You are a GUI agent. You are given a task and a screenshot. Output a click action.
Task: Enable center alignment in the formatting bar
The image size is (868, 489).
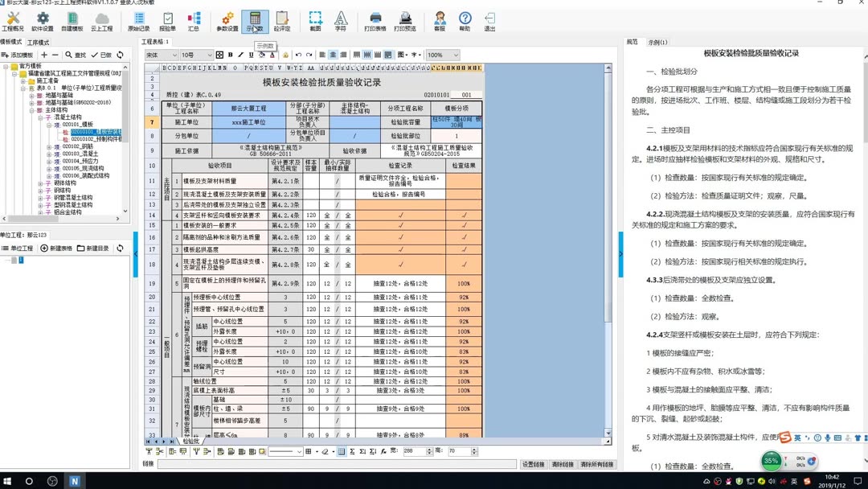coord(333,55)
